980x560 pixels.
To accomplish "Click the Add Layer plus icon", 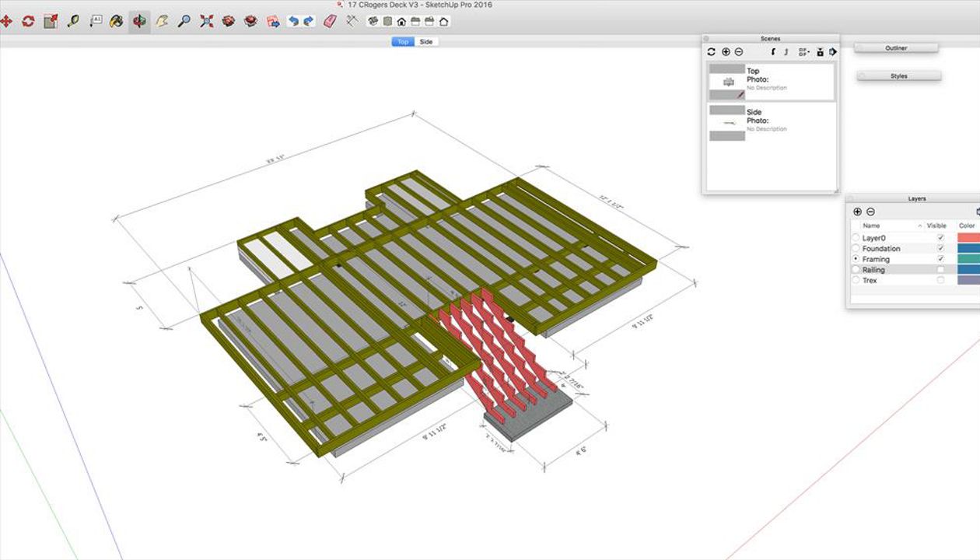I will (857, 212).
